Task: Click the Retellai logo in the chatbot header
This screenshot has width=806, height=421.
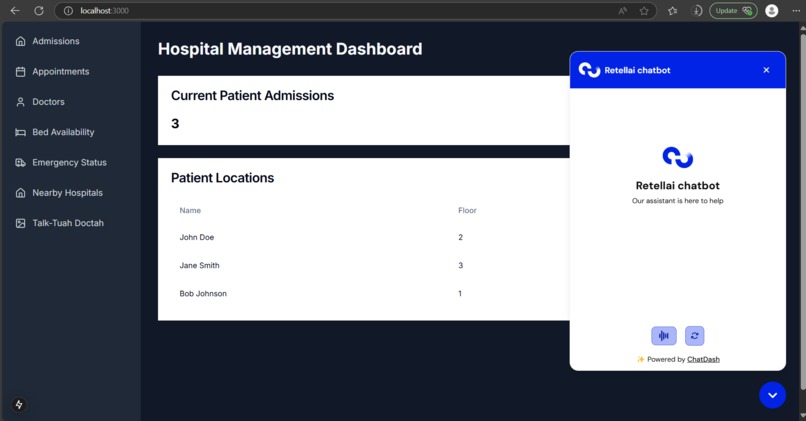Action: point(589,69)
